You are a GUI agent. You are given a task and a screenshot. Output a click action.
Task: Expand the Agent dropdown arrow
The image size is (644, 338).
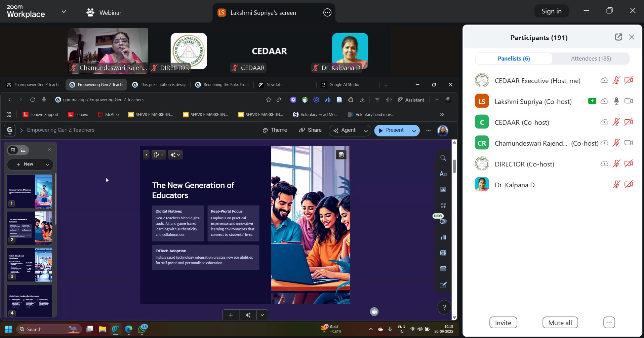coord(366,131)
